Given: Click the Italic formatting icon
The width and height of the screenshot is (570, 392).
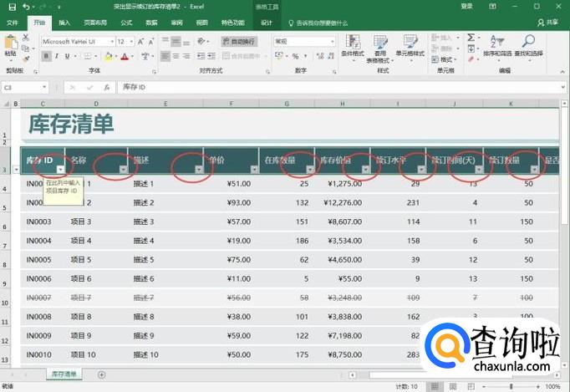Looking at the screenshot, I should click(58, 57).
